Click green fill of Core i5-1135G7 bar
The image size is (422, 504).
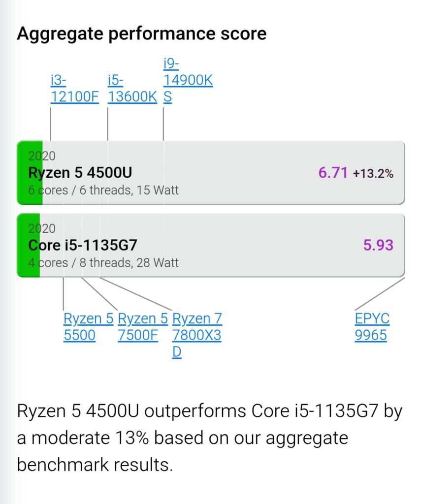[x=28, y=245]
